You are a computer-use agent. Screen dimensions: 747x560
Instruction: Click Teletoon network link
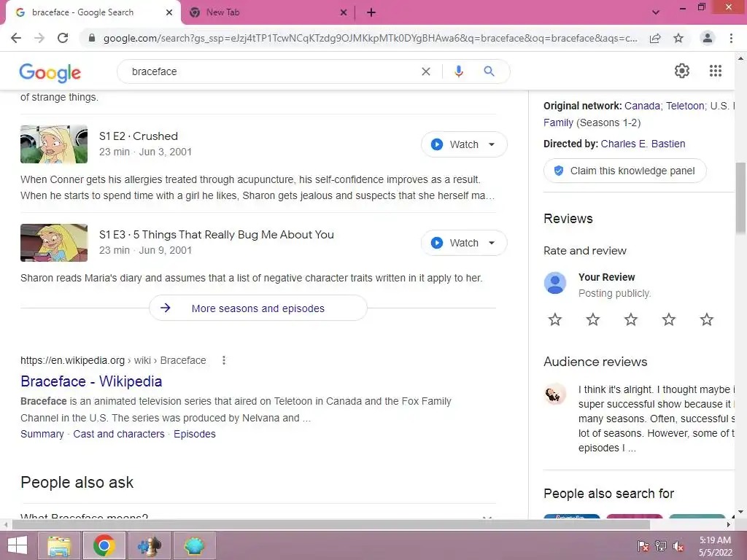click(685, 106)
